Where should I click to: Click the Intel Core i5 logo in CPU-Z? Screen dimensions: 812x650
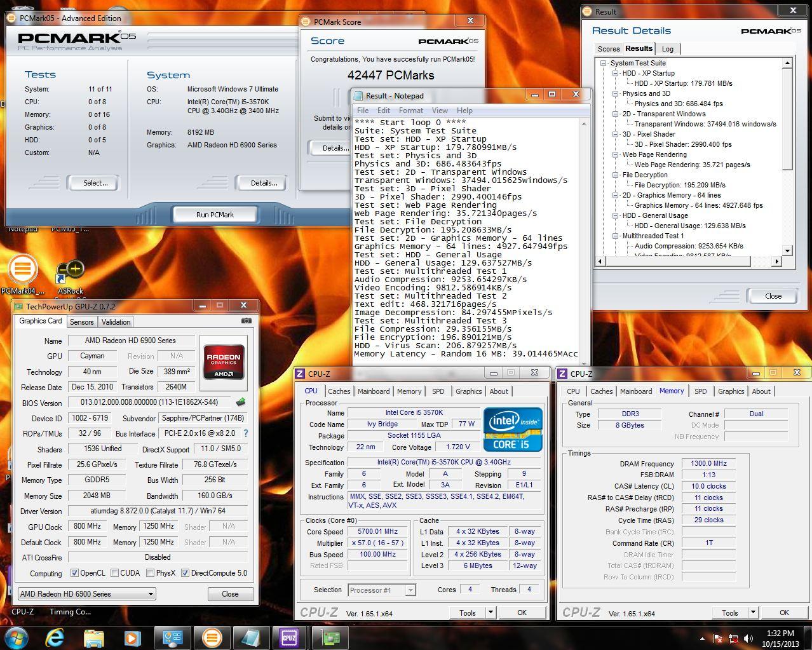pyautogui.click(x=513, y=430)
